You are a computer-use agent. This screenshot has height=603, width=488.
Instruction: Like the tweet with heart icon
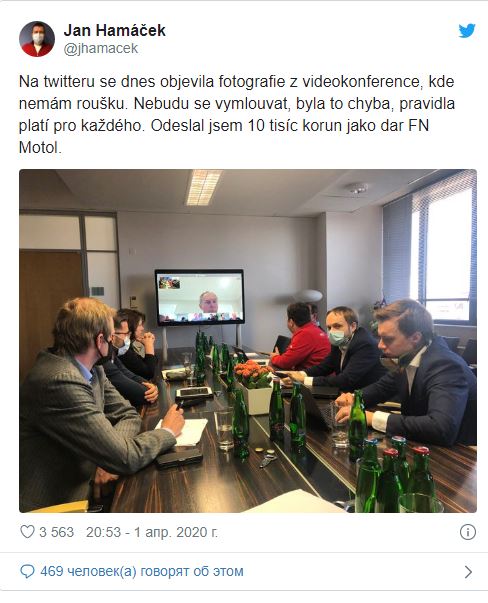coord(27,532)
